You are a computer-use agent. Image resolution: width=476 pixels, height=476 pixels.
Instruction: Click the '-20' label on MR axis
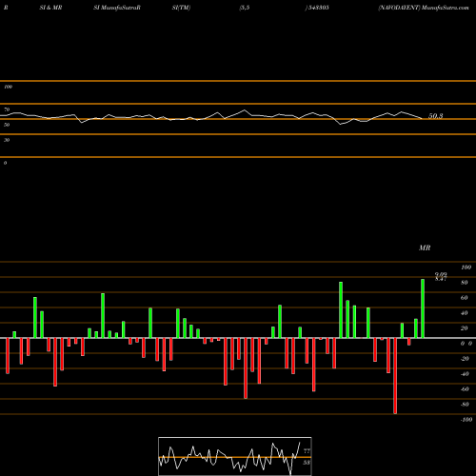click(x=465, y=359)
